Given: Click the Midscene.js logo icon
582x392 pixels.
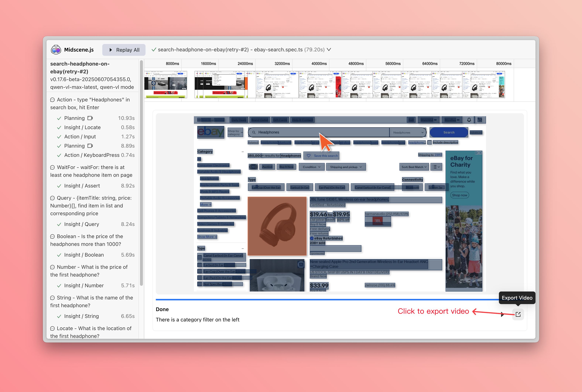Looking at the screenshot, I should [x=56, y=50].
